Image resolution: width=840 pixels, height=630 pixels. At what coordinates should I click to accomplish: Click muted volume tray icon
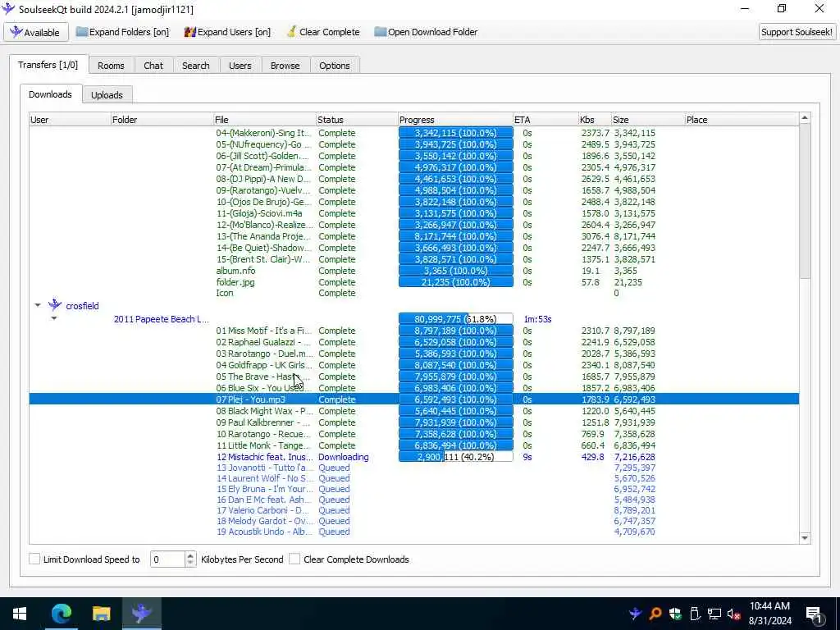coord(734,614)
